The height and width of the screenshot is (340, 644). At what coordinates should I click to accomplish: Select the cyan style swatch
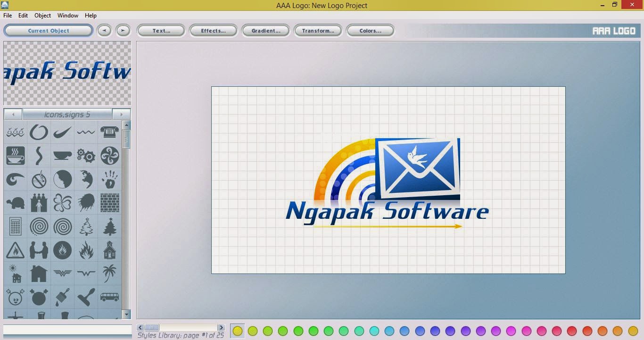(374, 331)
